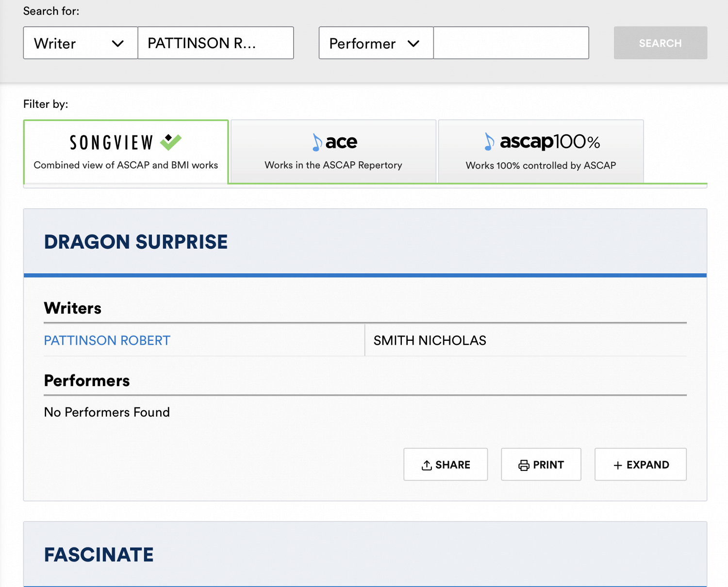
Task: Click the ACE blue music note icon
Action: coord(317,142)
